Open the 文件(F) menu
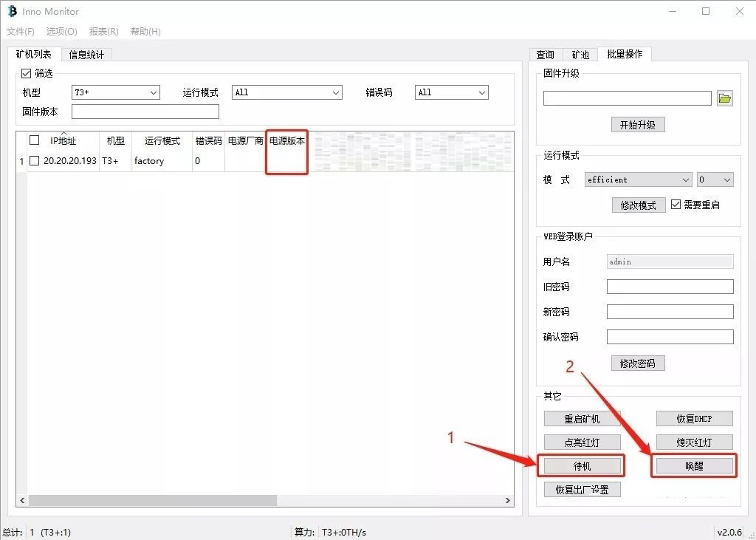Viewport: 756px width, 540px height. [x=21, y=32]
